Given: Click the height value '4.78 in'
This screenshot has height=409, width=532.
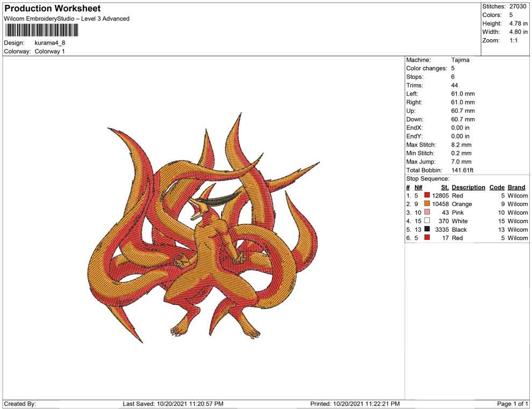Looking at the screenshot, I should coord(518,24).
